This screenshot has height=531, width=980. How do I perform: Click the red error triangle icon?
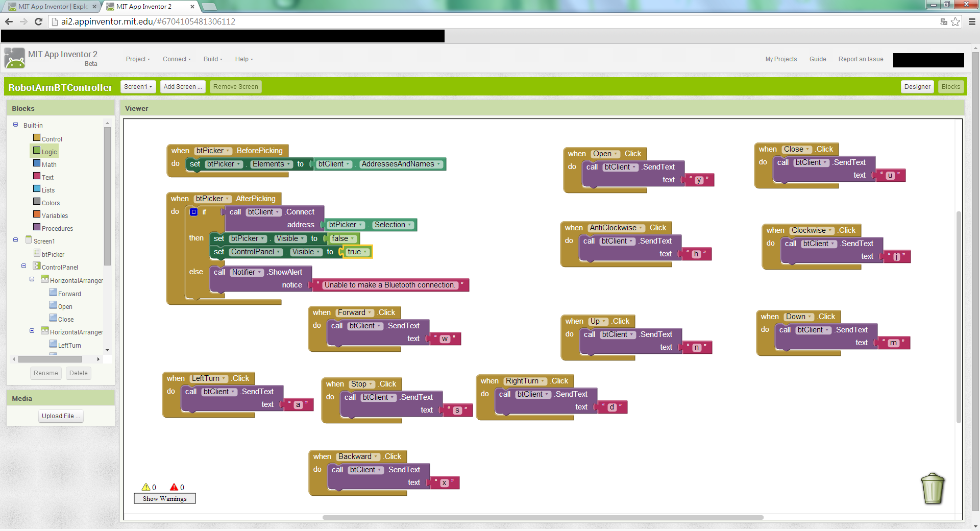[174, 487]
